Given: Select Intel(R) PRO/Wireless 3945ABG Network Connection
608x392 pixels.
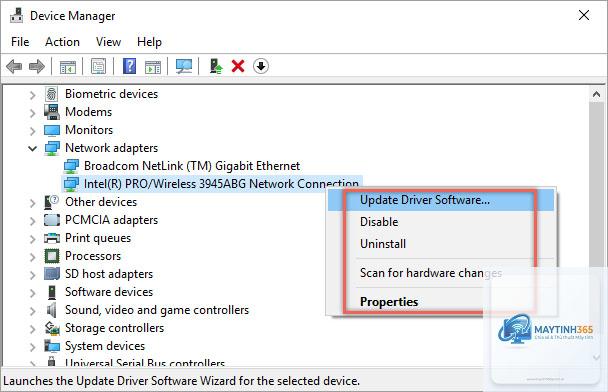Looking at the screenshot, I should click(221, 184).
